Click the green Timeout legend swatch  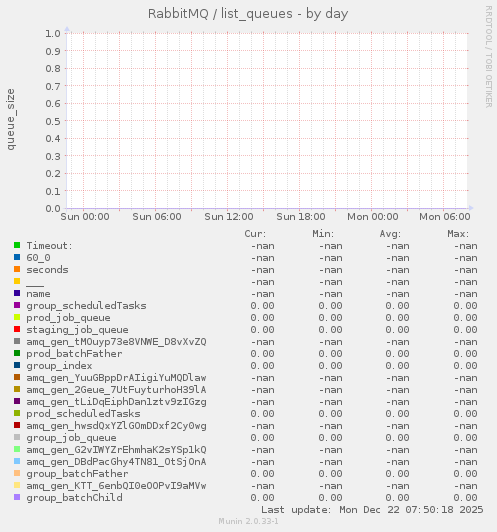(17, 245)
